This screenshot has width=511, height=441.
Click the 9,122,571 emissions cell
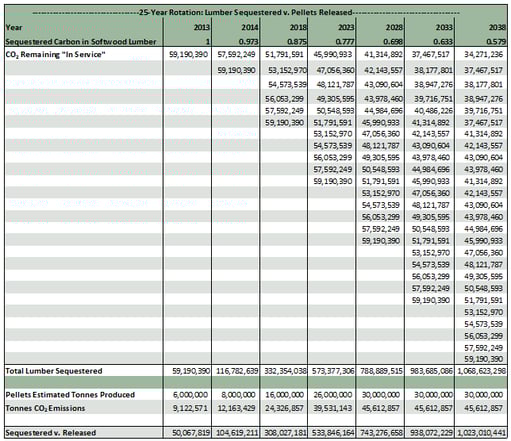(x=190, y=408)
